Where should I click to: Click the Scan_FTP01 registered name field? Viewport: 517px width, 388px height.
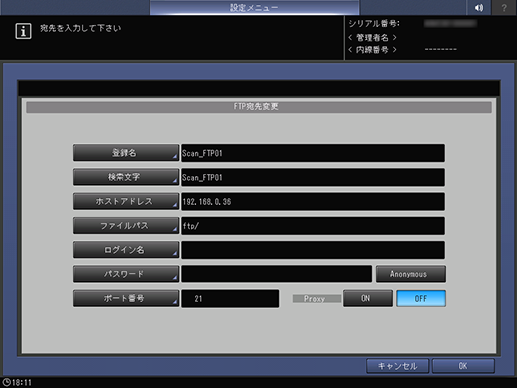(x=313, y=153)
